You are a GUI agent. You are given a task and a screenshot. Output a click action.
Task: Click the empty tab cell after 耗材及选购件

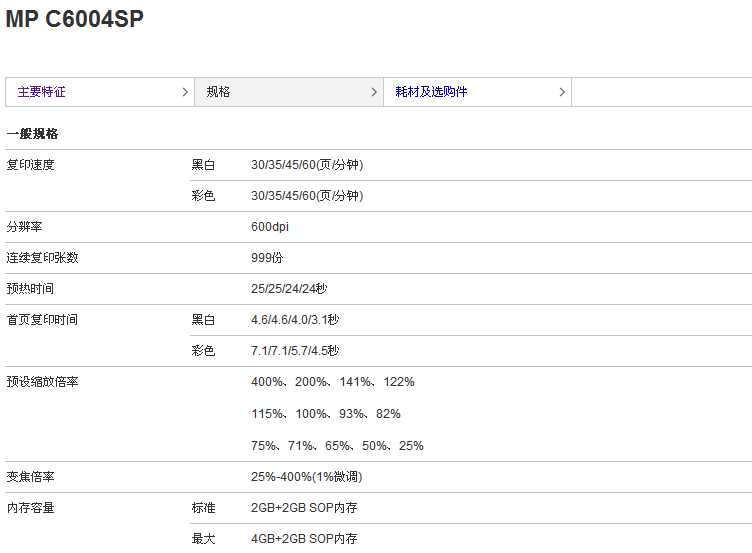[662, 92]
